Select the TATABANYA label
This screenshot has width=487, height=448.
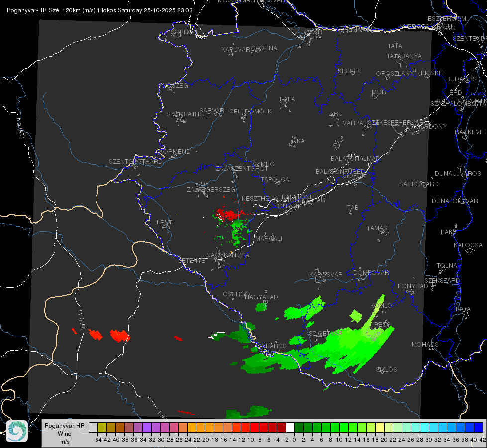tap(404, 56)
